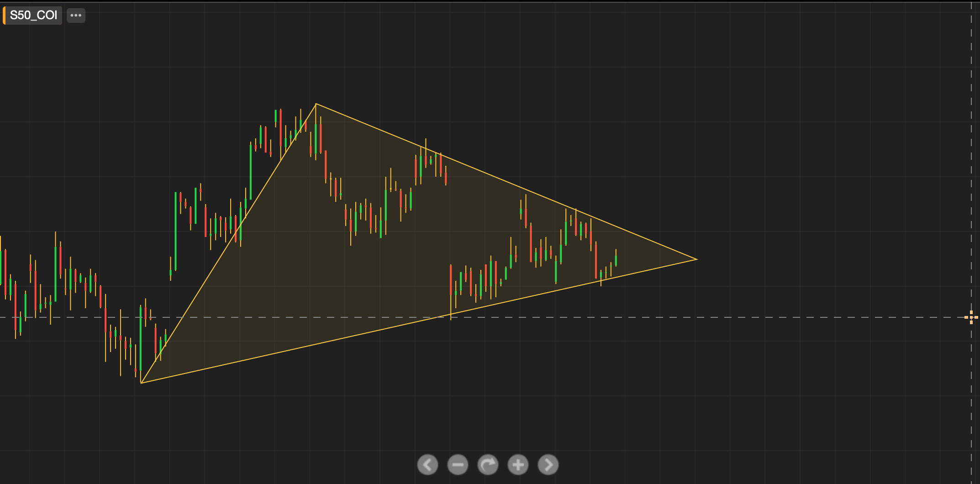Image resolution: width=980 pixels, height=484 pixels.
Task: Open the three-dots menu beside S50_COI
Action: coord(76,16)
